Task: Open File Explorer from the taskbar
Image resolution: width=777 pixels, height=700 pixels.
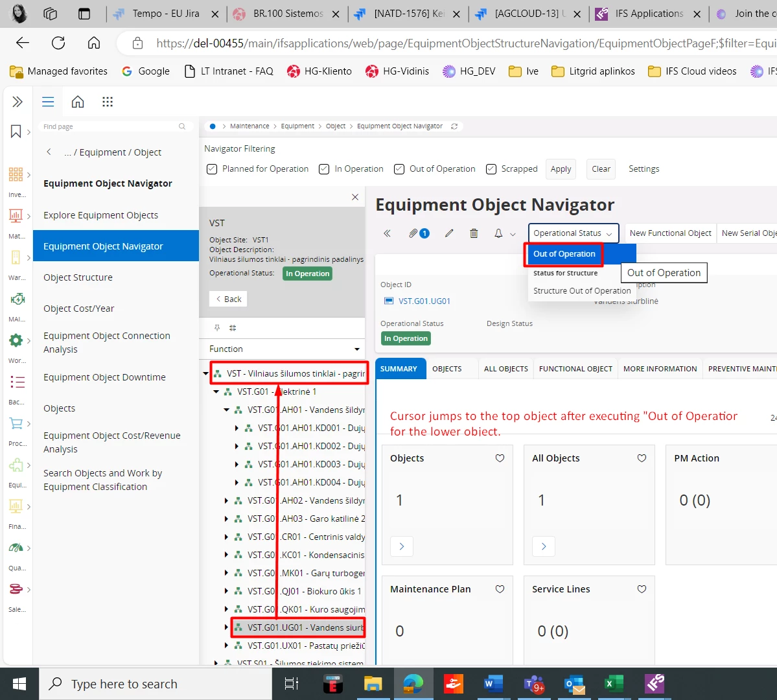Action: [373, 684]
